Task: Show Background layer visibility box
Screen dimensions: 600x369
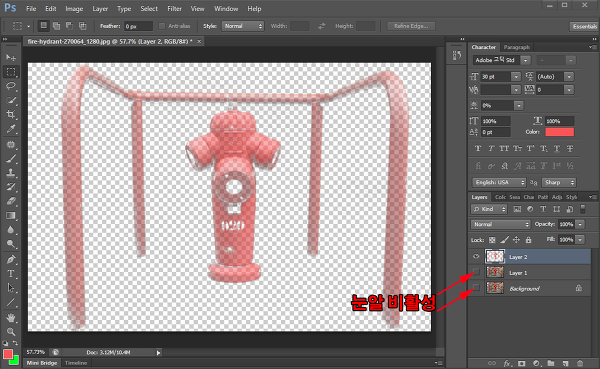Action: (x=476, y=287)
